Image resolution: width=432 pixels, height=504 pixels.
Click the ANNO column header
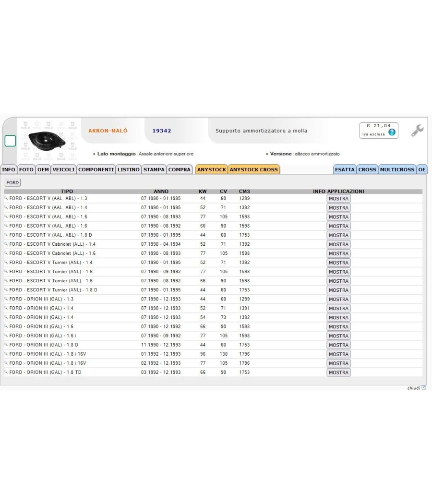(161, 191)
